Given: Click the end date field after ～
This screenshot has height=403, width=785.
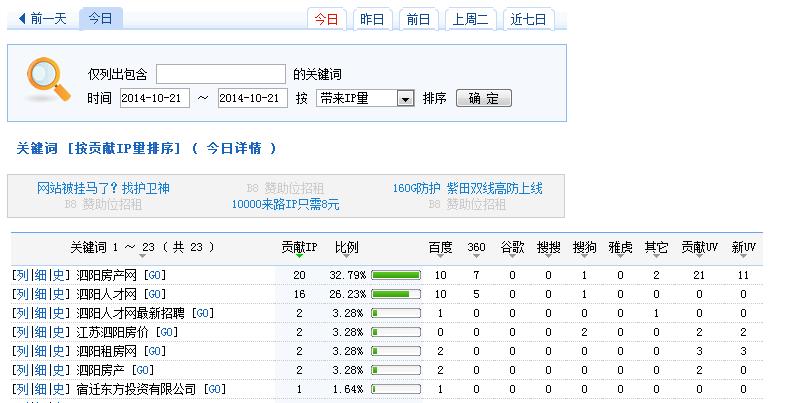Looking at the screenshot, I should tap(251, 98).
